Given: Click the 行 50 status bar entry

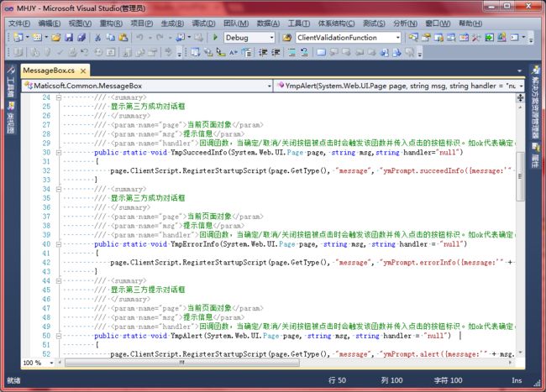Looking at the screenshot, I should [337, 380].
